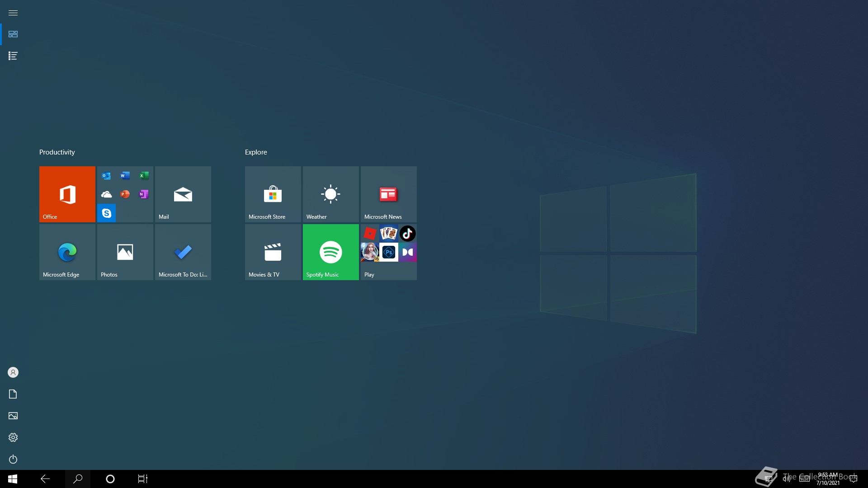868x488 pixels.
Task: Open the Office tile
Action: [67, 194]
